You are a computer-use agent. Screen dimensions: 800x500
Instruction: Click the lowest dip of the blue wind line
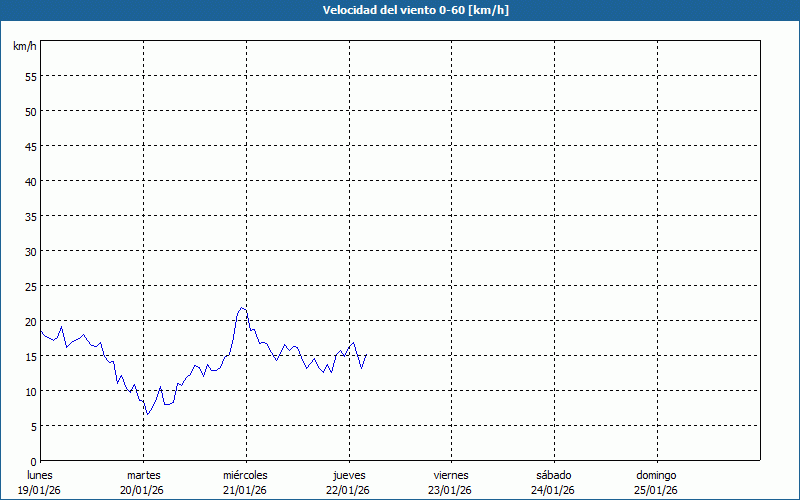[x=147, y=413]
